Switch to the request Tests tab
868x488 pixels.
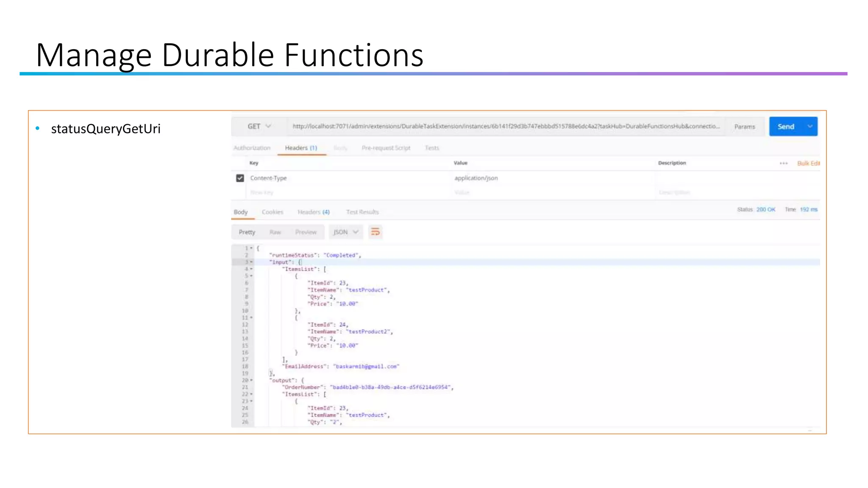[x=432, y=148]
